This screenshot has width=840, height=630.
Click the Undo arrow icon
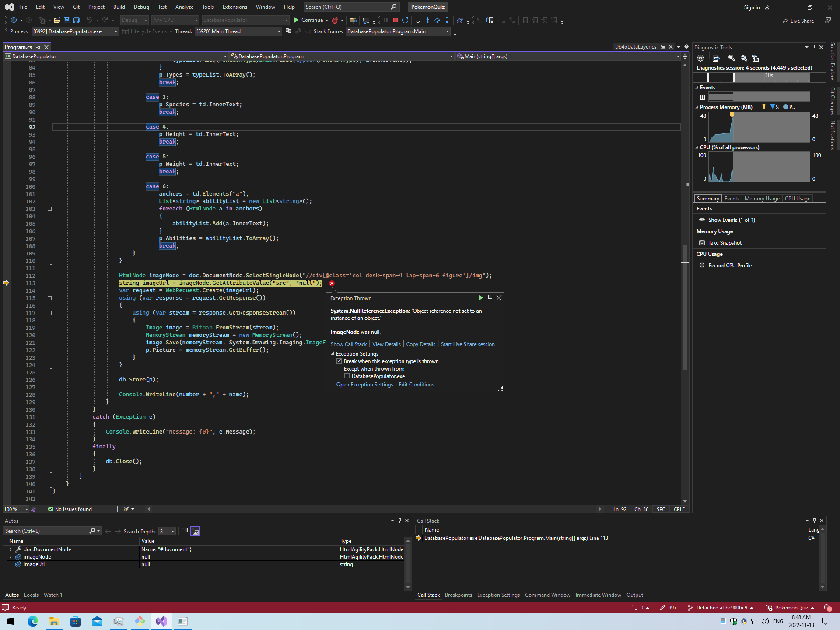[89, 20]
